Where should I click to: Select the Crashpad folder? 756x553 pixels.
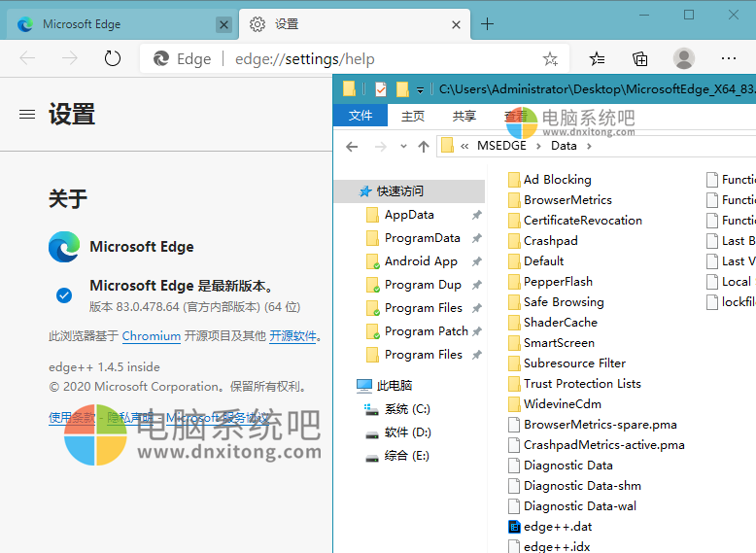pyautogui.click(x=543, y=241)
